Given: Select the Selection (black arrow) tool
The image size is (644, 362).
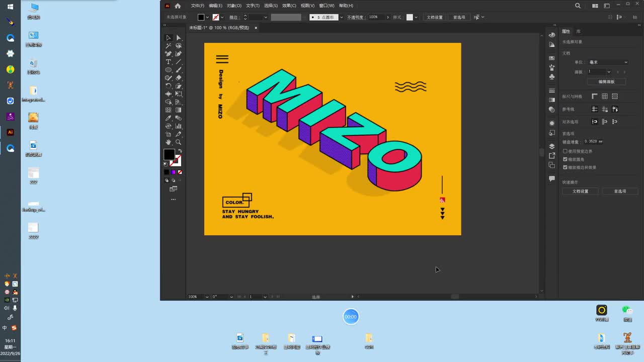Looking at the screenshot, I should coord(169,38).
